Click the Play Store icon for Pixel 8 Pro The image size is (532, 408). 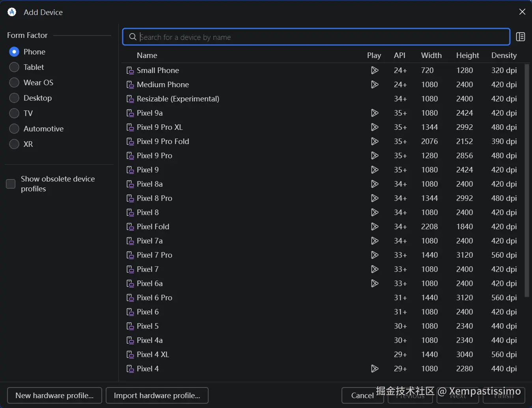[x=375, y=198]
